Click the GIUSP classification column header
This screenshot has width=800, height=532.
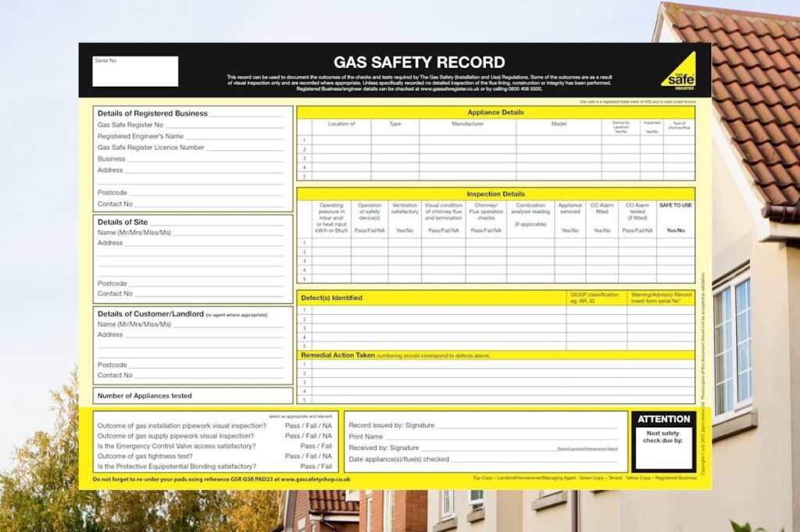click(595, 298)
